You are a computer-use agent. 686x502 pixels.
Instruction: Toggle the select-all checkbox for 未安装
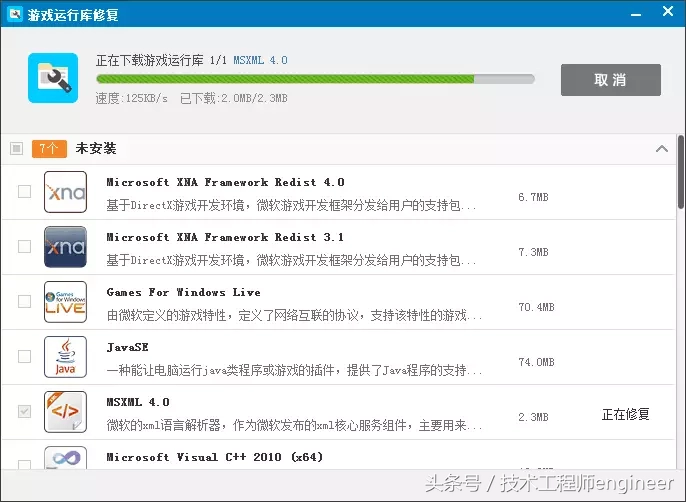(x=17, y=148)
